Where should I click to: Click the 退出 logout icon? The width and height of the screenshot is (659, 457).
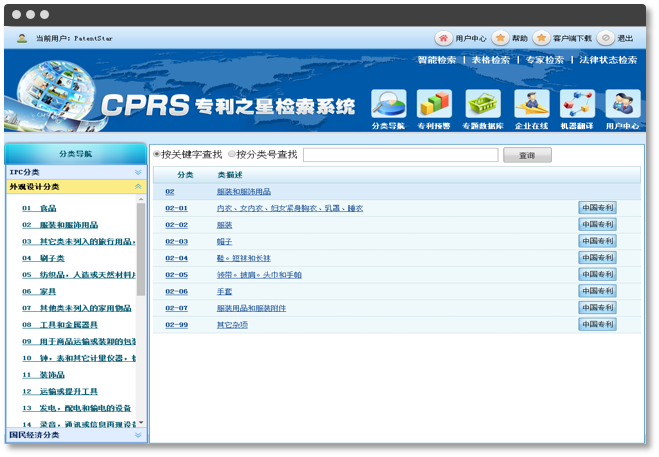pyautogui.click(x=606, y=38)
